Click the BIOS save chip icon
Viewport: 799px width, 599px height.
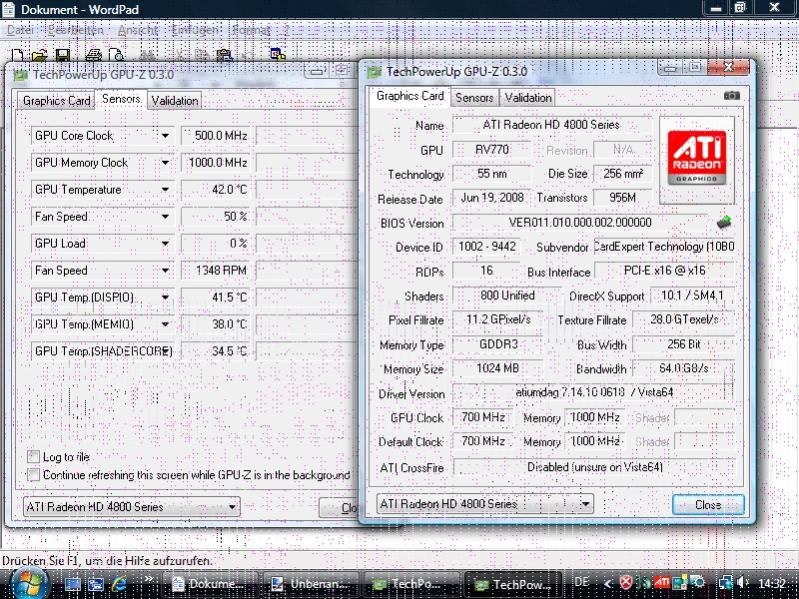724,222
